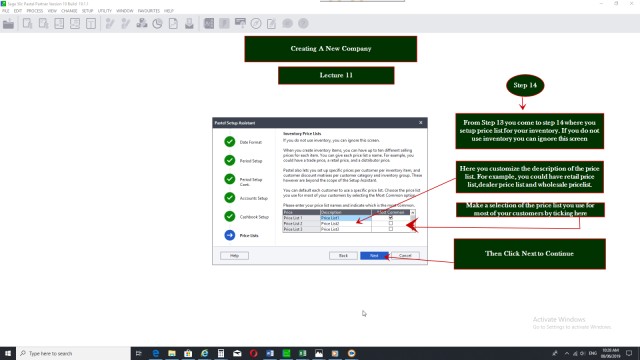Image resolution: width=640 pixels, height=360 pixels.
Task: Click Back in the Setup Assistant
Action: (x=343, y=256)
